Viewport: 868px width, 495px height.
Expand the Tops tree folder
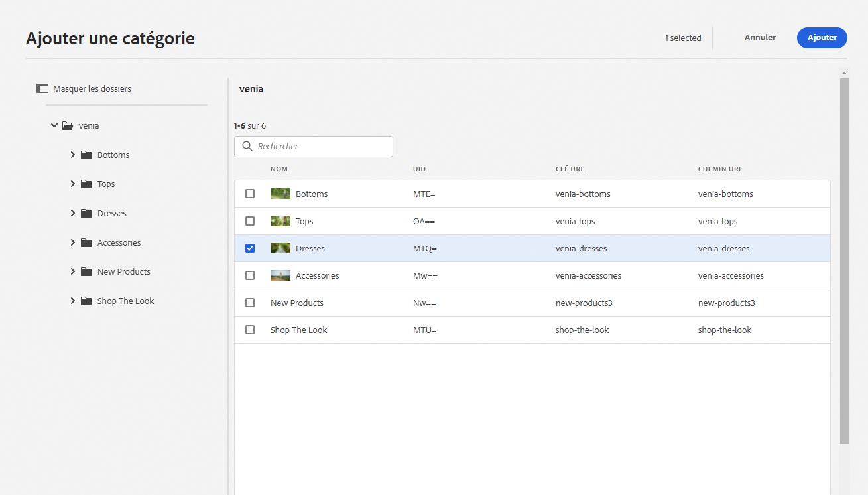tap(73, 184)
